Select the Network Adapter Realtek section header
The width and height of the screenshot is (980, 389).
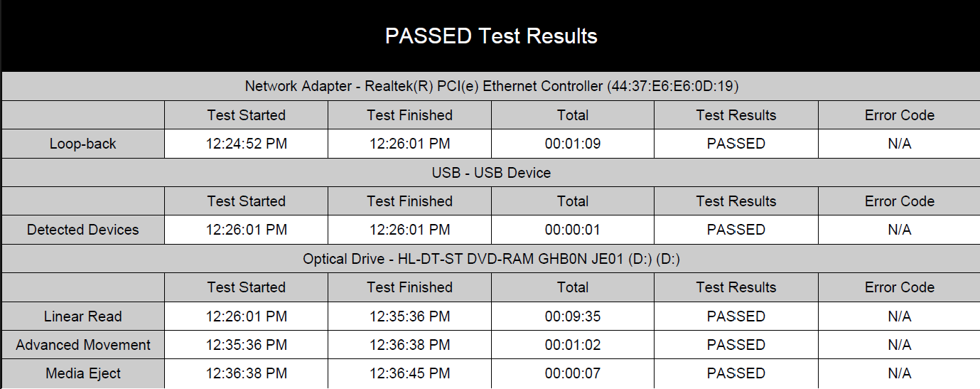(491, 87)
